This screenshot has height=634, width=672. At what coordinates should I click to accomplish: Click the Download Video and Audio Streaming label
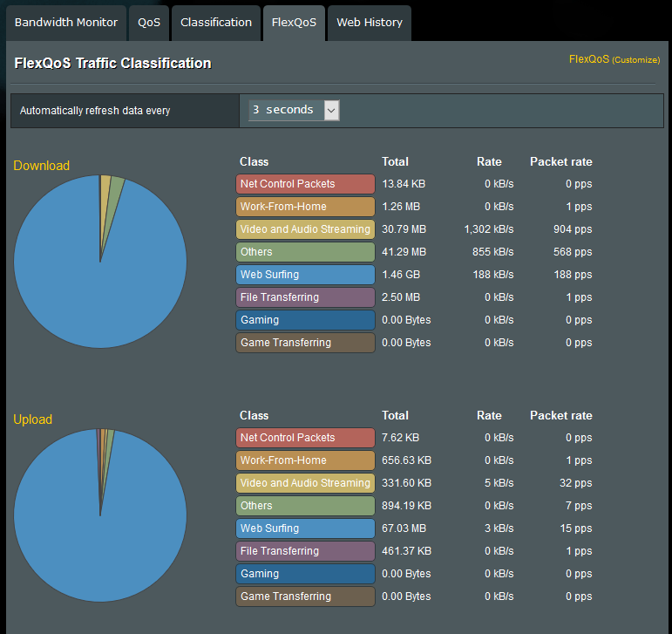305,229
